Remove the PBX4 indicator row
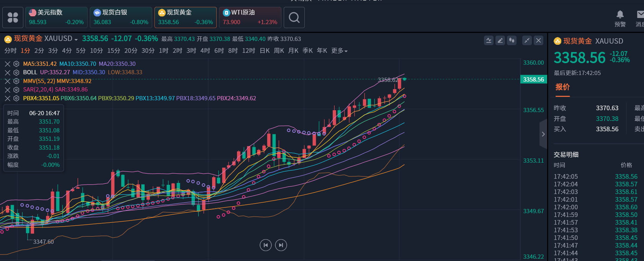 click(x=7, y=98)
